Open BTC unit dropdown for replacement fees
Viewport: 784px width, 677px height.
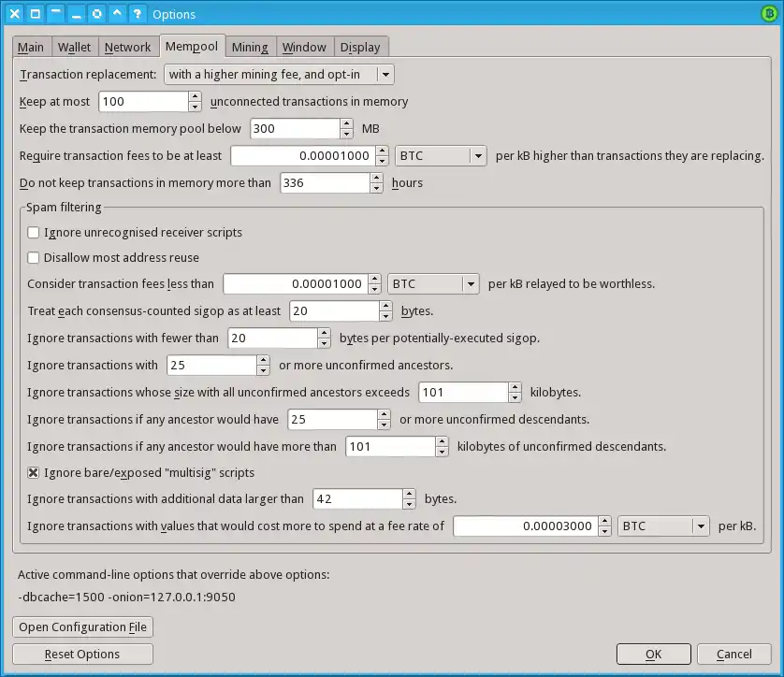pos(442,155)
